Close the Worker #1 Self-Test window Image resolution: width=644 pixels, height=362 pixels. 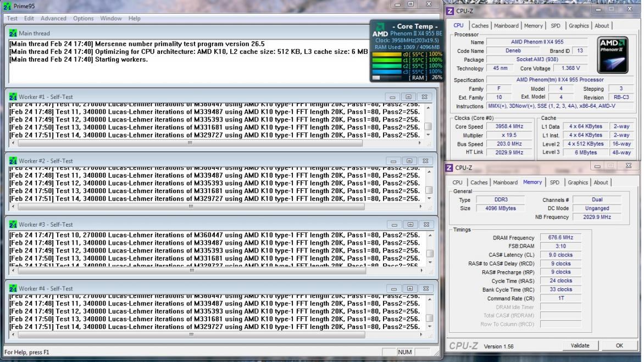coord(424,97)
